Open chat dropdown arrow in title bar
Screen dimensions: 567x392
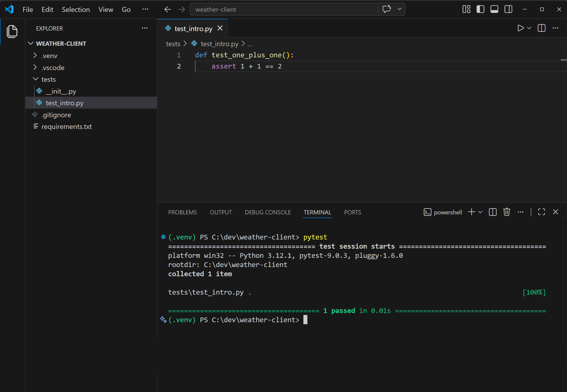400,9
